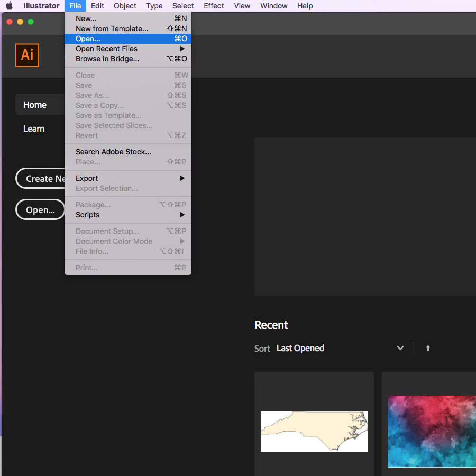Screen dimensions: 476x476
Task: Click the Adobe Illustrator Ai logo
Action: point(28,55)
